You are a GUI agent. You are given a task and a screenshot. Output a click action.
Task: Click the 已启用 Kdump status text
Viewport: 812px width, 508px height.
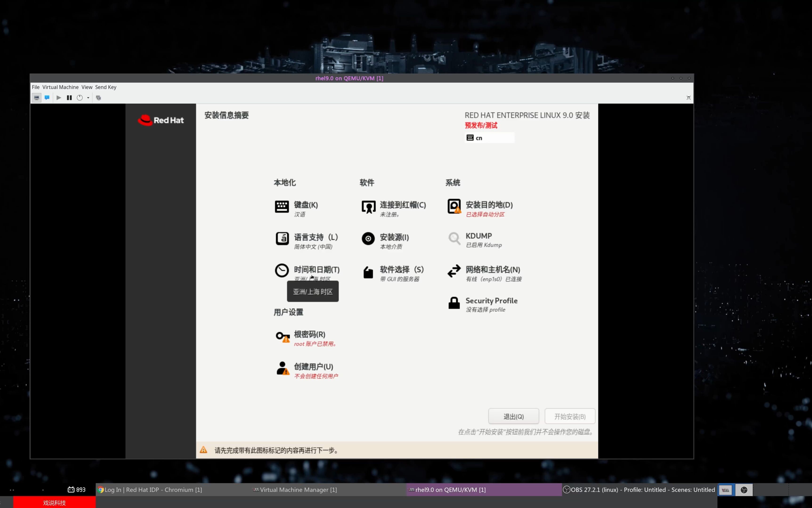pos(483,245)
